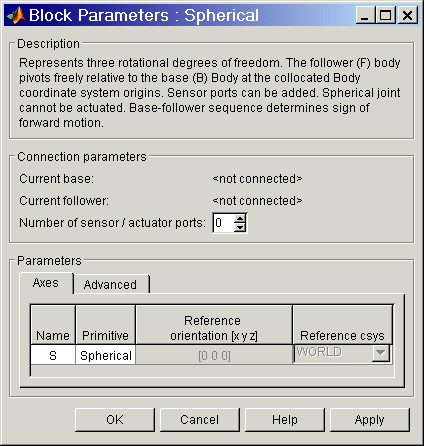Select the Spherical primitive cell
Viewport: 424px width, 446px height.
pyautogui.click(x=106, y=355)
